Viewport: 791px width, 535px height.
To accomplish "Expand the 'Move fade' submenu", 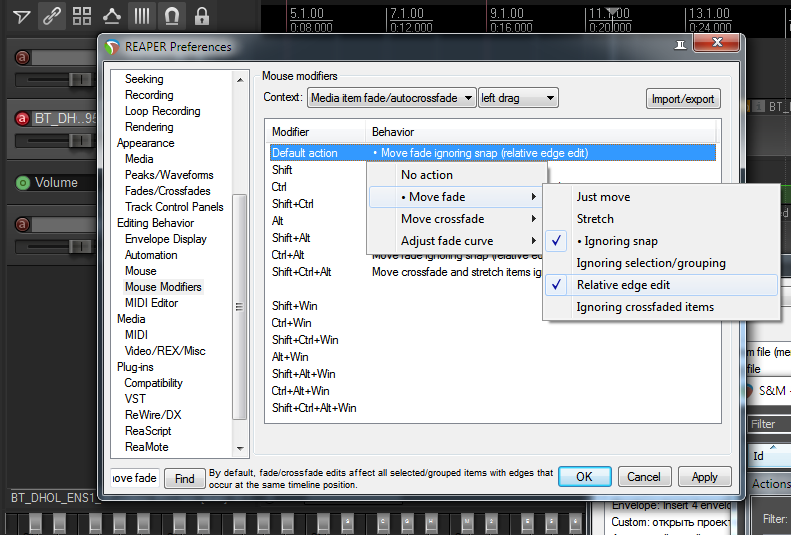I will [456, 197].
